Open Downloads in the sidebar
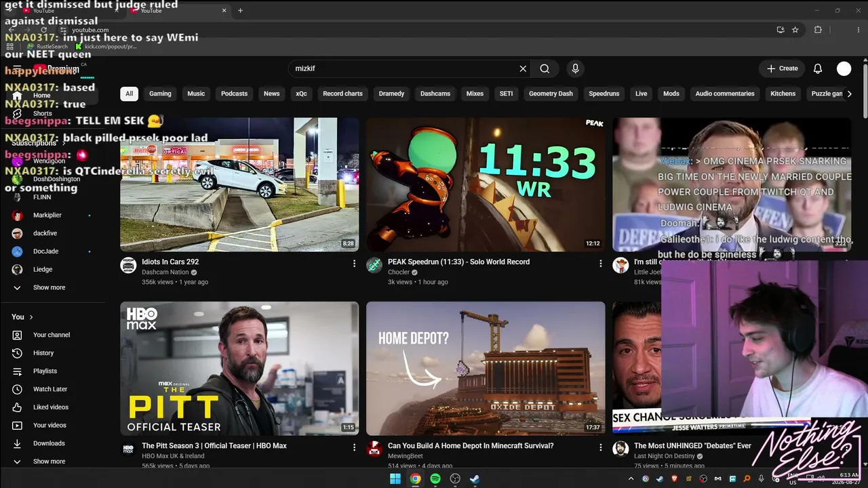Viewport: 868px width, 488px height. (x=53, y=443)
